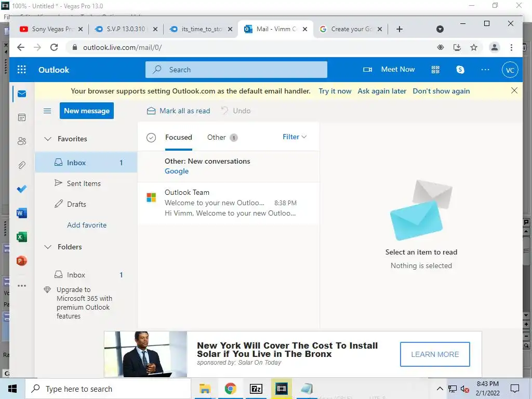Viewport: 532px width, 399px height.
Task: Click Don't show again link
Action: [x=441, y=91]
